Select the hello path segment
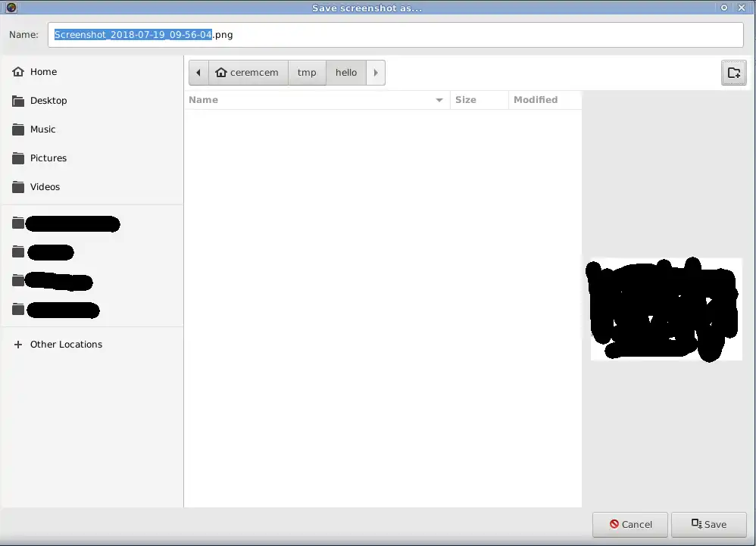This screenshot has height=546, width=756. (x=346, y=73)
